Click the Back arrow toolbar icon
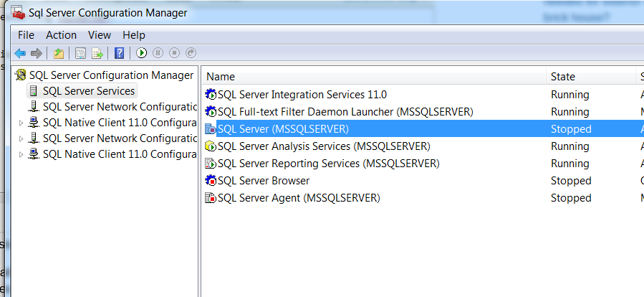 click(x=20, y=53)
